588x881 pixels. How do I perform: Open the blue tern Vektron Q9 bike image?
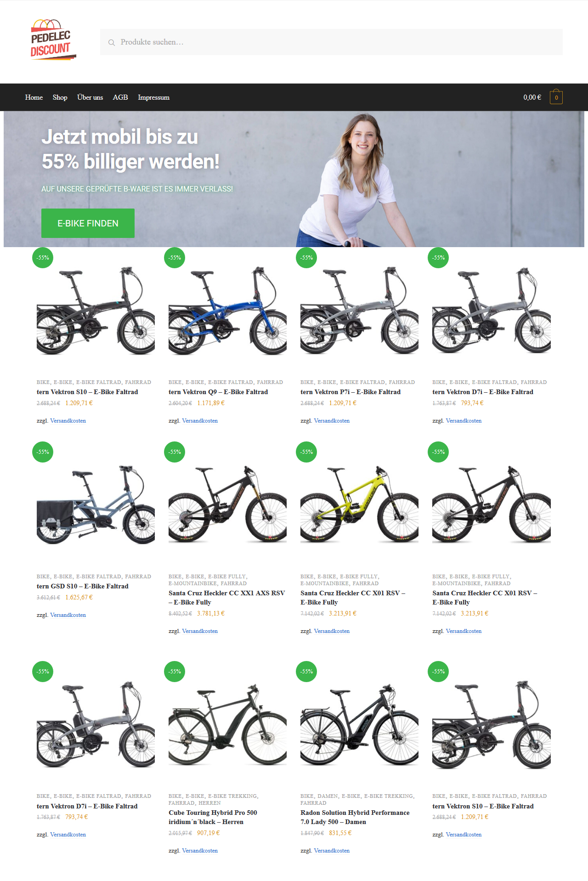tap(227, 311)
